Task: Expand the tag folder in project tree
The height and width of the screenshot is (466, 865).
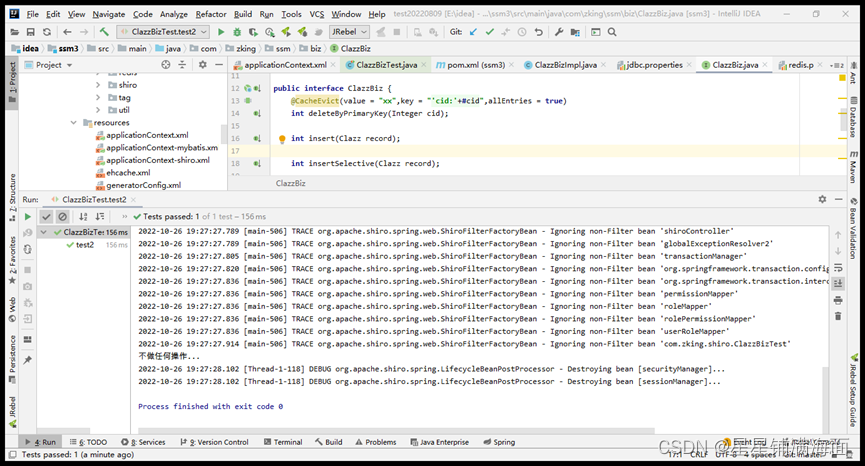Action: 98,98
